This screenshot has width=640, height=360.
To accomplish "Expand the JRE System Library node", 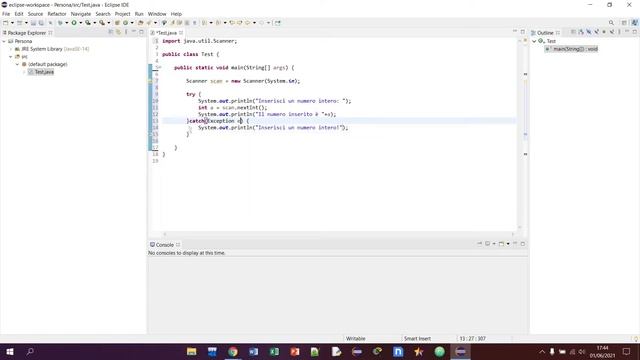I will 11,49.
